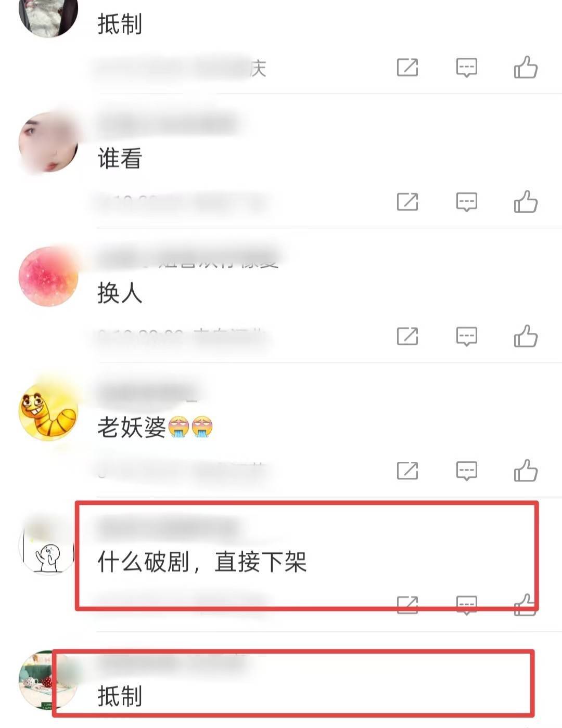Image resolution: width=562 pixels, height=728 pixels.
Task: Reply to the top 抵制 comment
Action: (467, 68)
